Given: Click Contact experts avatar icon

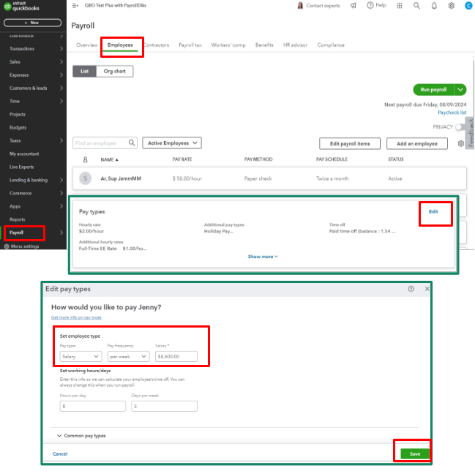Looking at the screenshot, I should 300,5.
